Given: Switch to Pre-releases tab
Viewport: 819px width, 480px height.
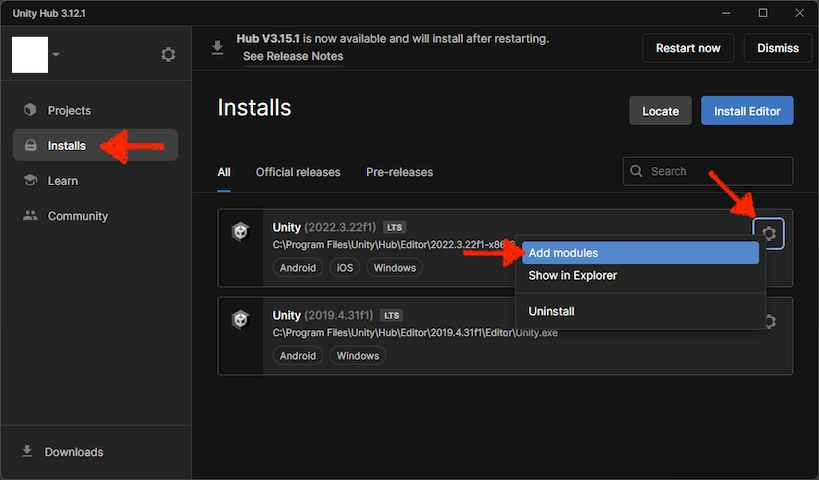Looking at the screenshot, I should point(399,172).
